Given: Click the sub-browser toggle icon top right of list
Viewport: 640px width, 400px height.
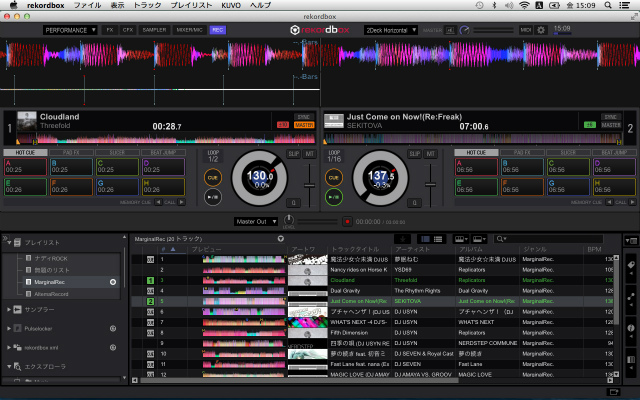Looking at the screenshot, I should pos(631,241).
